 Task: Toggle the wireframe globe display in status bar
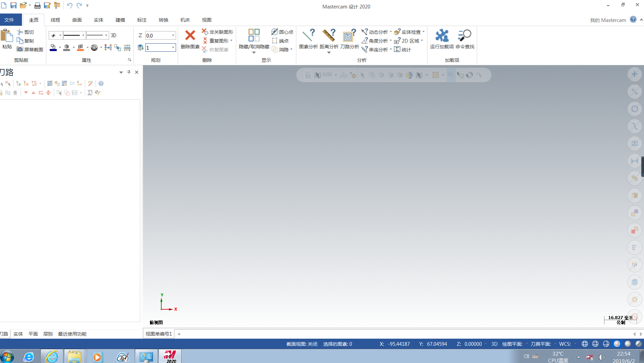coord(585,344)
